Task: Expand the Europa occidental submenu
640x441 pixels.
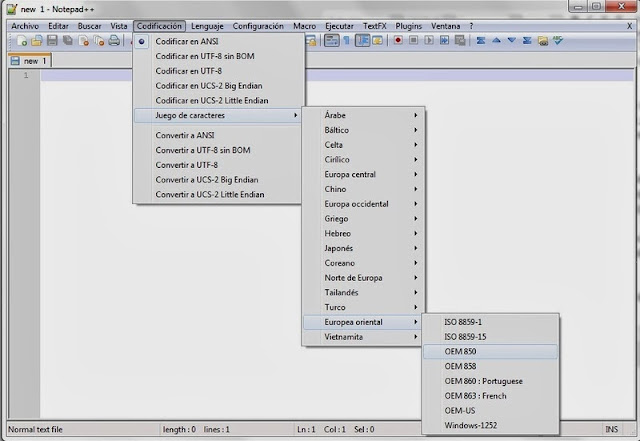Action: (x=363, y=204)
